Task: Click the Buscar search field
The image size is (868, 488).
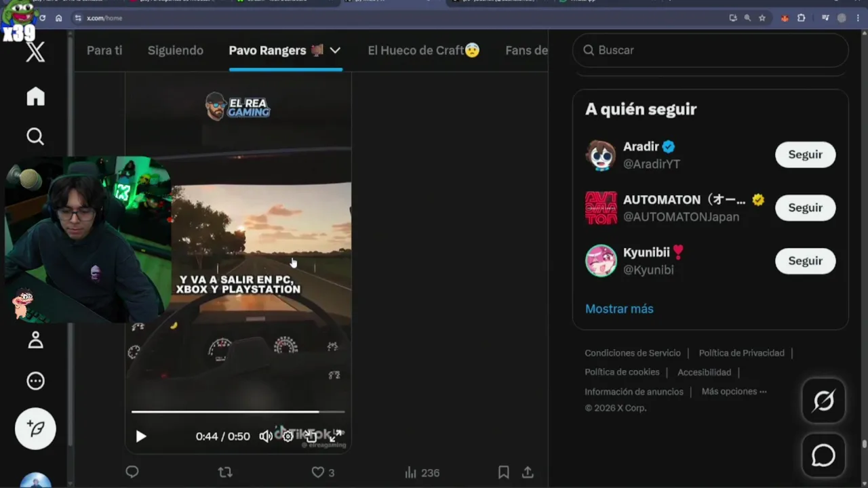Action: 710,50
